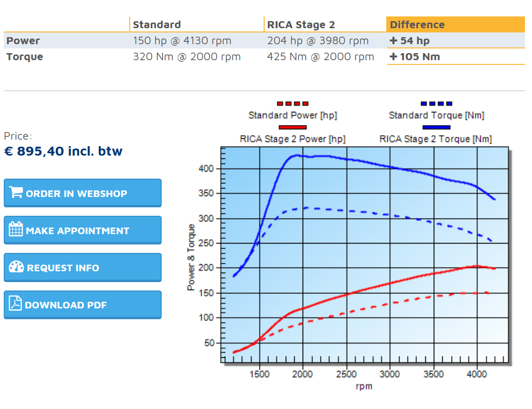The height and width of the screenshot is (409, 532).
Task: Select the RICA Stage 2 column header
Action: [300, 25]
